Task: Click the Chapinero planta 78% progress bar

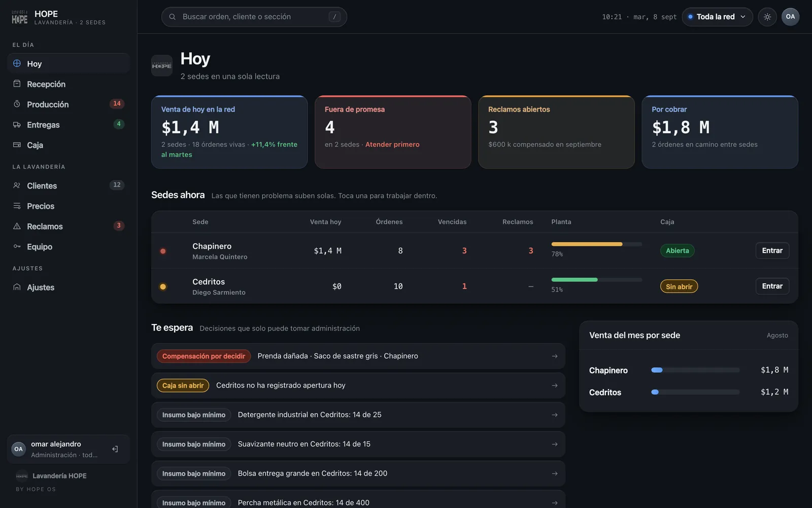Action: (x=596, y=244)
